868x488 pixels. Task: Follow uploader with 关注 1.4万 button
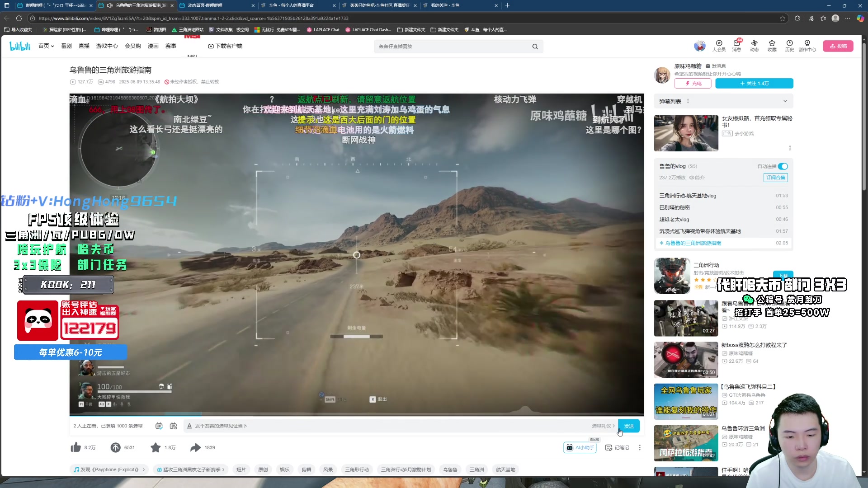point(754,84)
